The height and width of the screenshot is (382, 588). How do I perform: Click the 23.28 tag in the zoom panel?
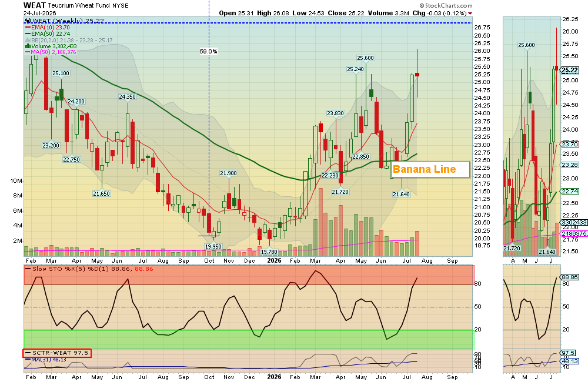(x=570, y=165)
